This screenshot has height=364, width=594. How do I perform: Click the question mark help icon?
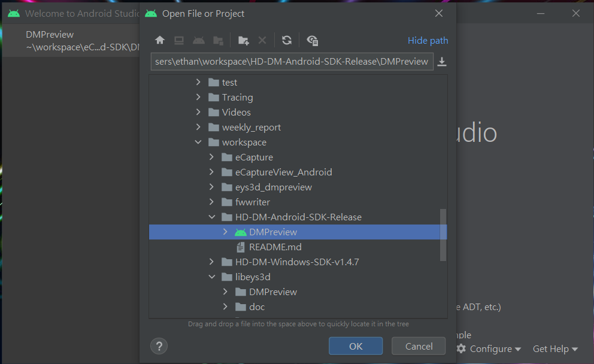[x=159, y=346]
